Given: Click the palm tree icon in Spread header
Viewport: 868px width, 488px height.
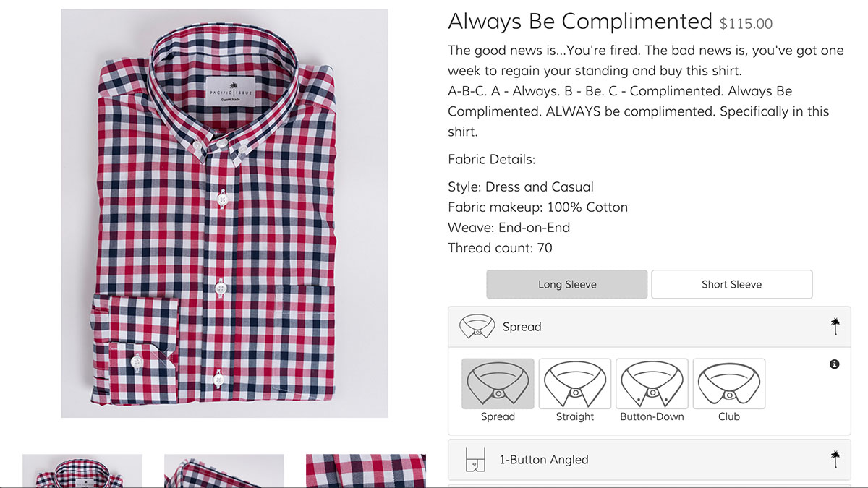Looking at the screenshot, I should 835,327.
